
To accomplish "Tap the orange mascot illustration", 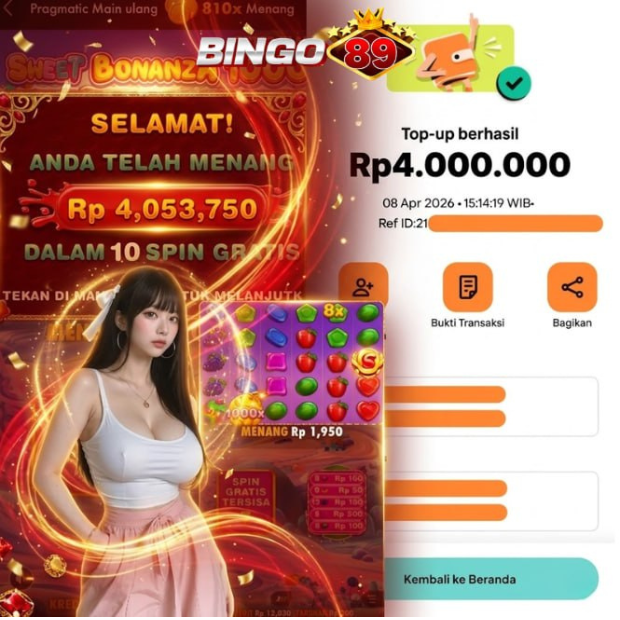I will (x=451, y=57).
